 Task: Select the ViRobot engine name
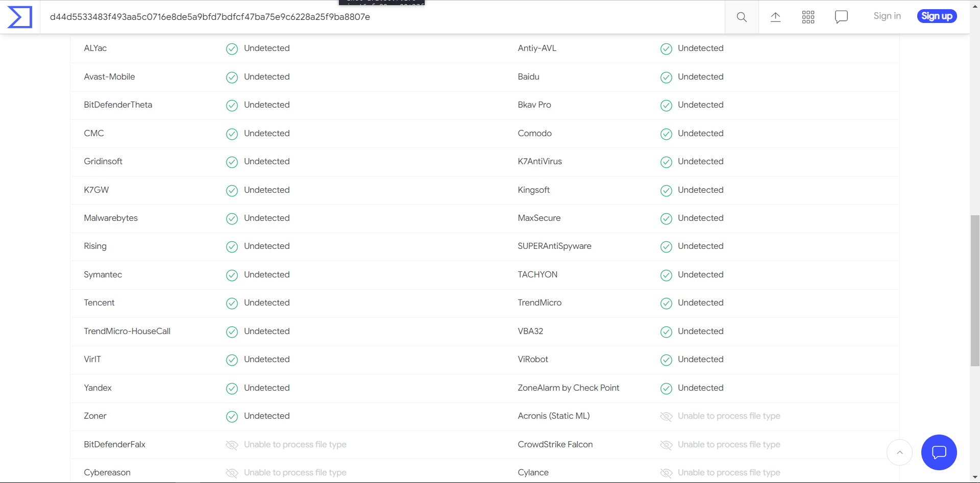[533, 359]
